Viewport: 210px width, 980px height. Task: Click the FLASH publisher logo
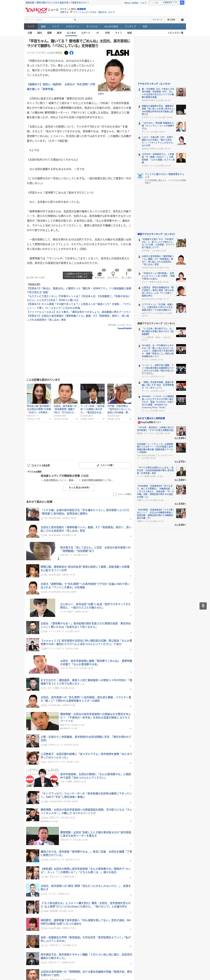117,53
